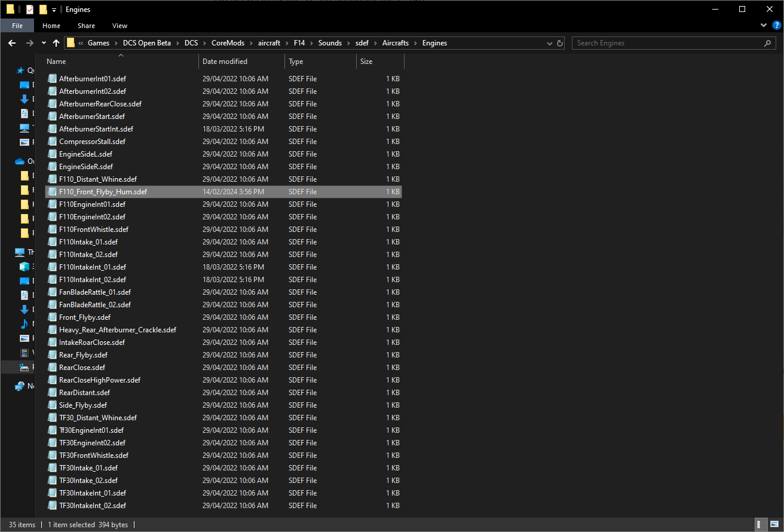Select the CompressorStall.sdef file icon

tap(52, 142)
